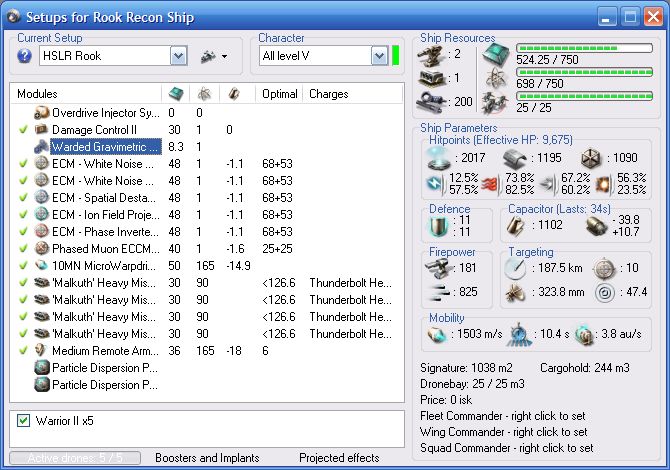This screenshot has height=470, width=670.
Task: Click the Active drones 5 / 5 button
Action: click(x=75, y=458)
